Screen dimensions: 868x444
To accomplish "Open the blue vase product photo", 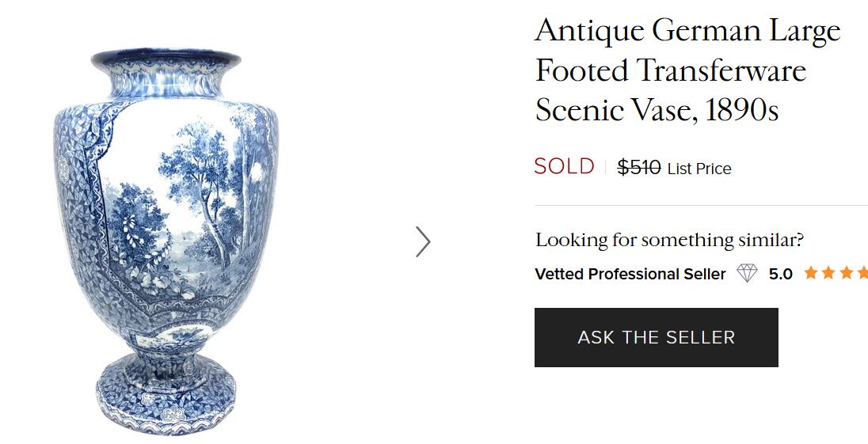I will point(165,237).
